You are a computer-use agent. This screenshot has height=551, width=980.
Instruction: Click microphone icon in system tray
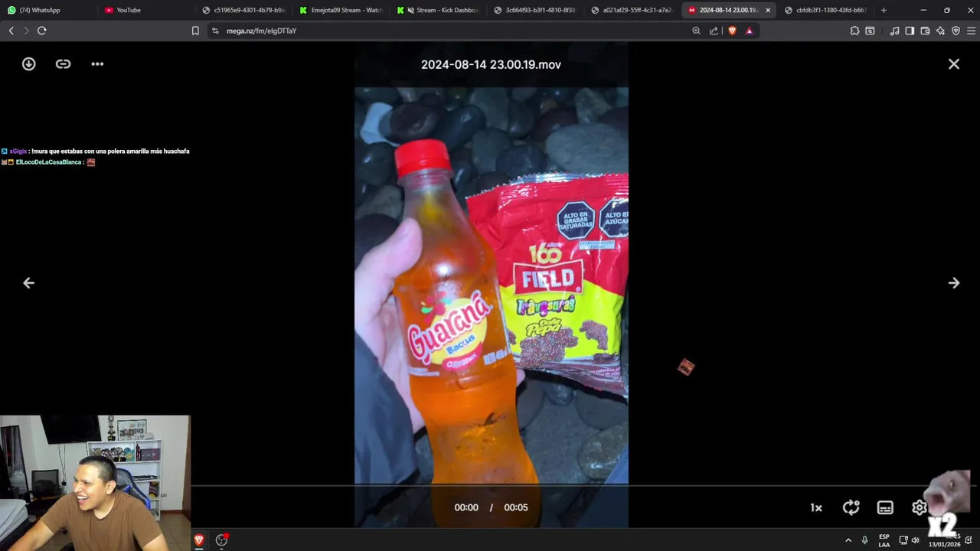click(864, 540)
